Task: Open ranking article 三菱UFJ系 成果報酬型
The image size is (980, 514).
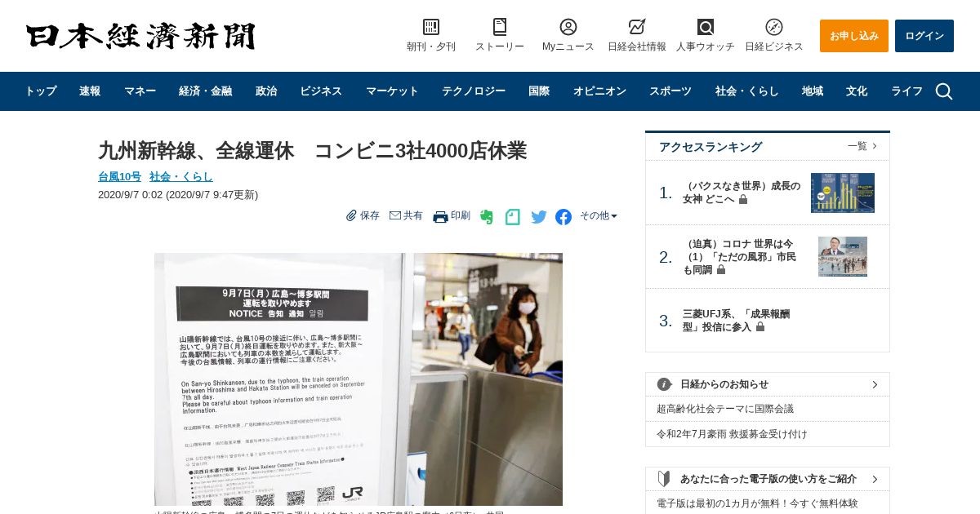Action: point(736,320)
